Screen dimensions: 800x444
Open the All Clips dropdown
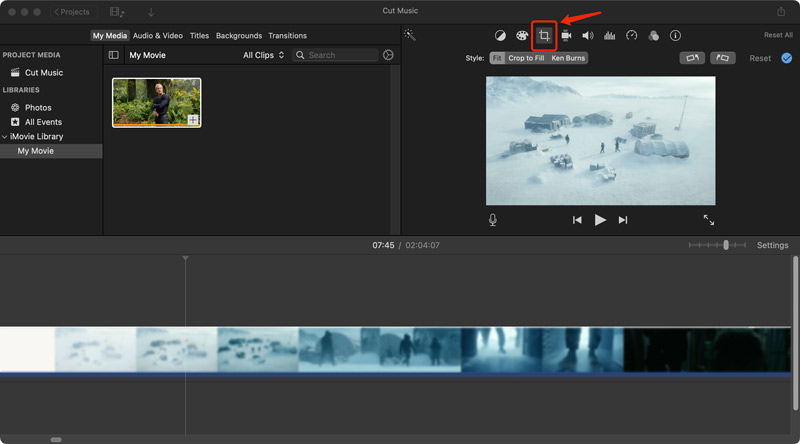click(x=263, y=55)
